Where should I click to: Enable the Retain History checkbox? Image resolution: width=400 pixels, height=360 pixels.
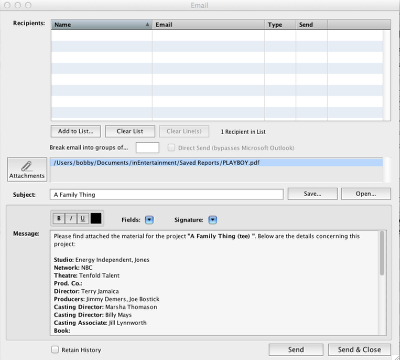click(55, 349)
